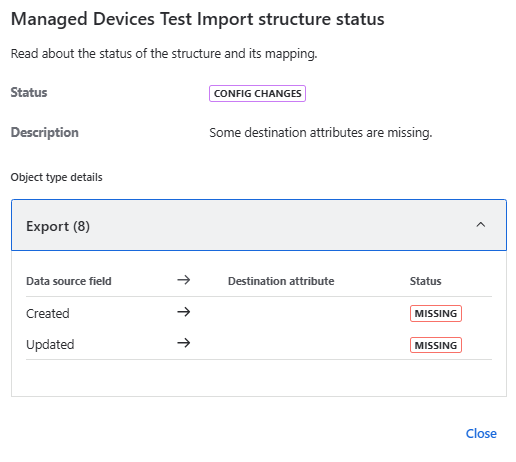Click the MISSING badge for Updated
The image size is (516, 462).
[x=436, y=345]
